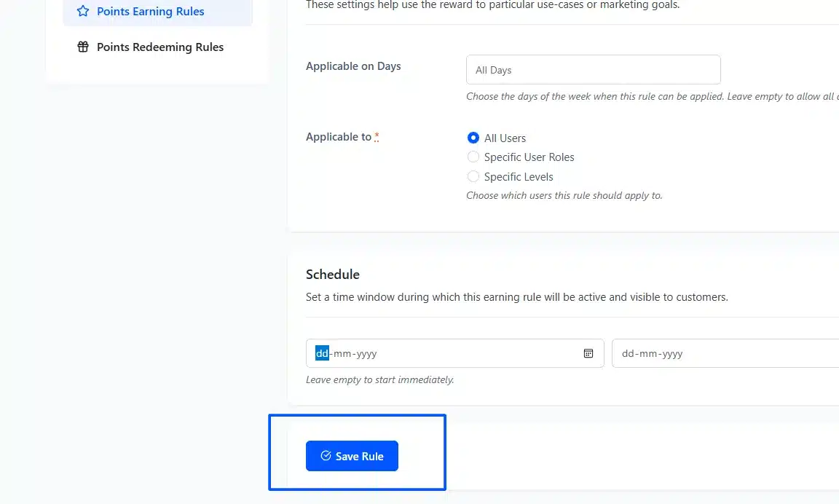Expand the Applicable on Days field
The image size is (839, 504).
(593, 69)
